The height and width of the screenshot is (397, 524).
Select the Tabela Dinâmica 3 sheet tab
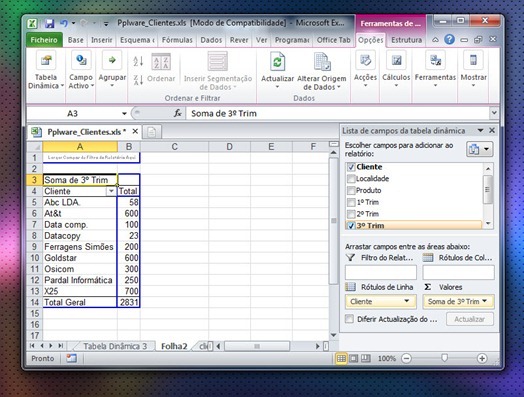tap(115, 346)
